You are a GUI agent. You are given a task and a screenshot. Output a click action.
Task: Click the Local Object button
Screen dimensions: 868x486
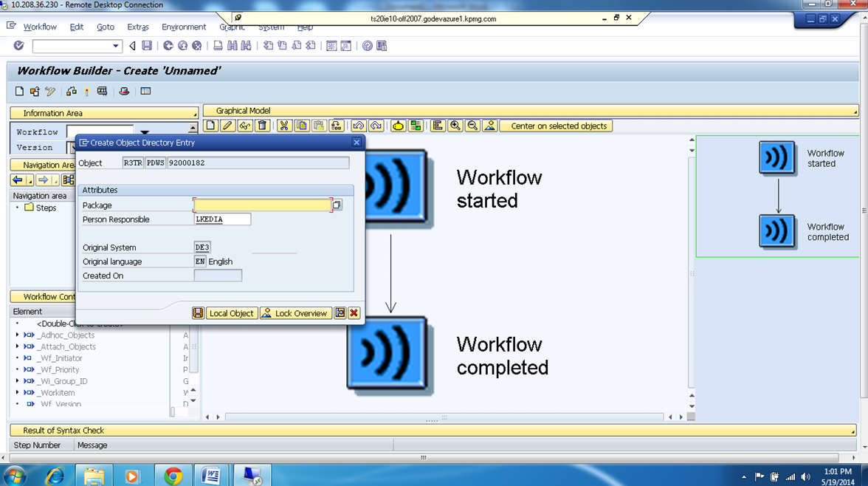pos(231,312)
